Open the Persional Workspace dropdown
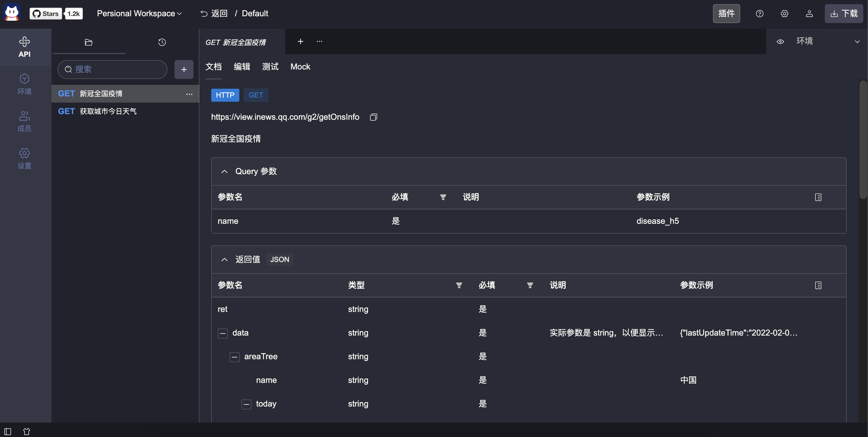The image size is (868, 437). [x=139, y=14]
